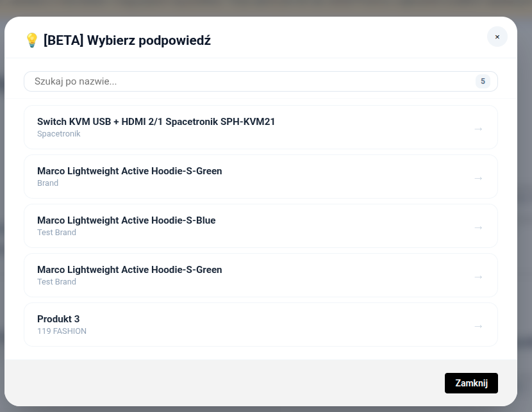Click arrow for Hoodie-S-Green with label Brand
Image resolution: width=532 pixels, height=412 pixels.
(x=478, y=178)
